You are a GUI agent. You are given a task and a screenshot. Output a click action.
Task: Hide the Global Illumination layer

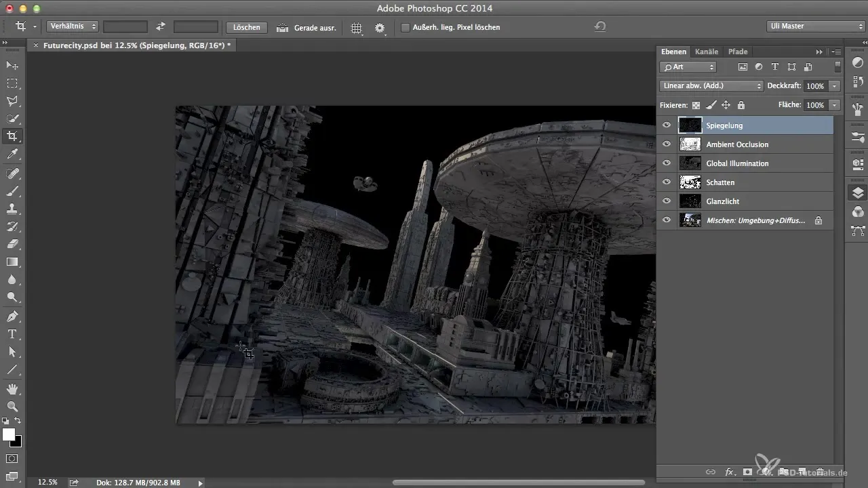pos(667,163)
